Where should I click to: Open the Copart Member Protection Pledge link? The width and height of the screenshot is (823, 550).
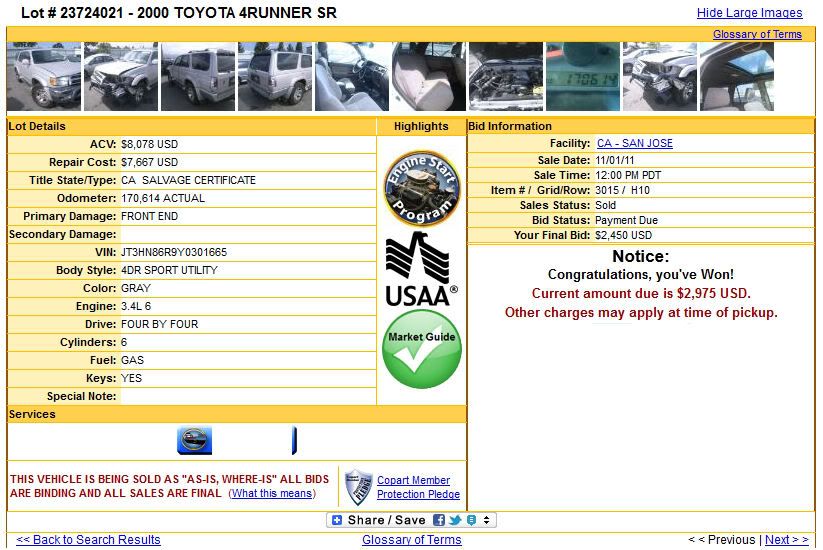(x=418, y=487)
